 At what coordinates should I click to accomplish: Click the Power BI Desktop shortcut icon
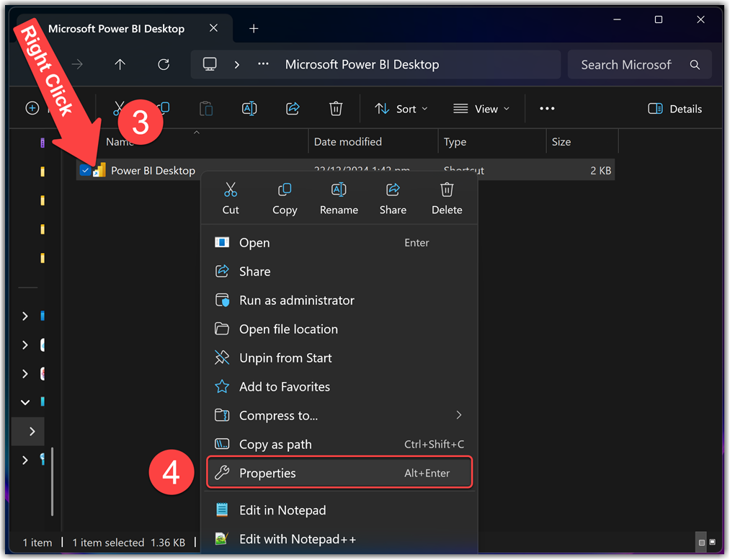99,170
